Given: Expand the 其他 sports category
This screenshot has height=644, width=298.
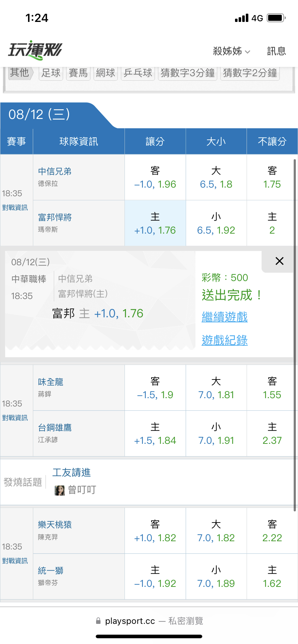Looking at the screenshot, I should pyautogui.click(x=20, y=73).
